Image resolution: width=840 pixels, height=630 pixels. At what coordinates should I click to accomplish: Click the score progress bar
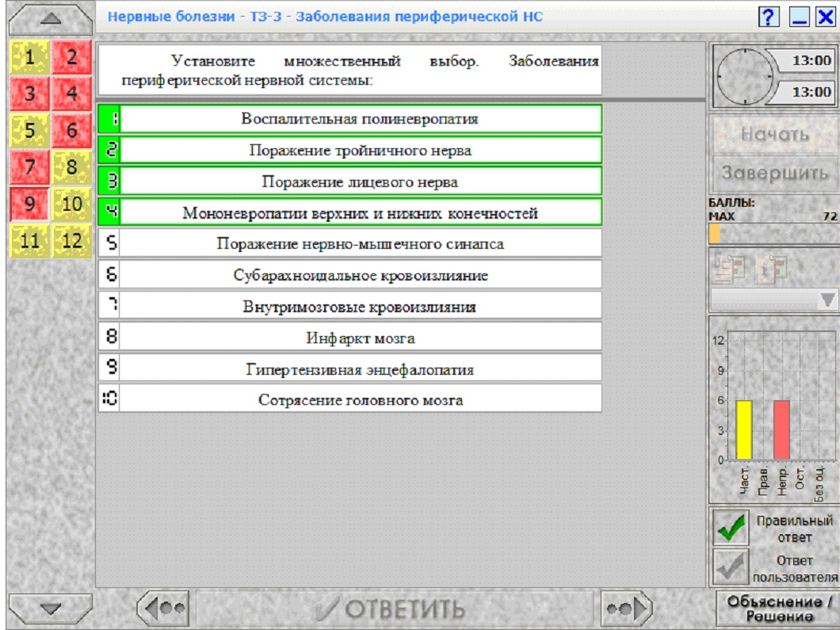[773, 234]
